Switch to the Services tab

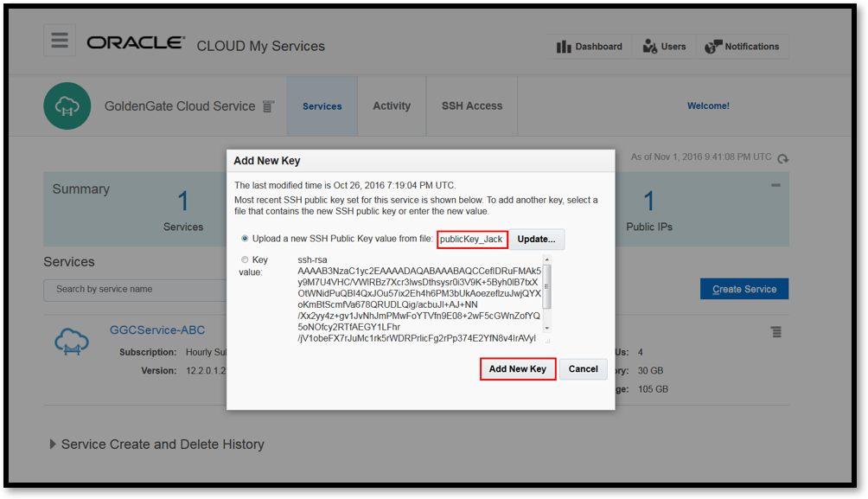322,106
